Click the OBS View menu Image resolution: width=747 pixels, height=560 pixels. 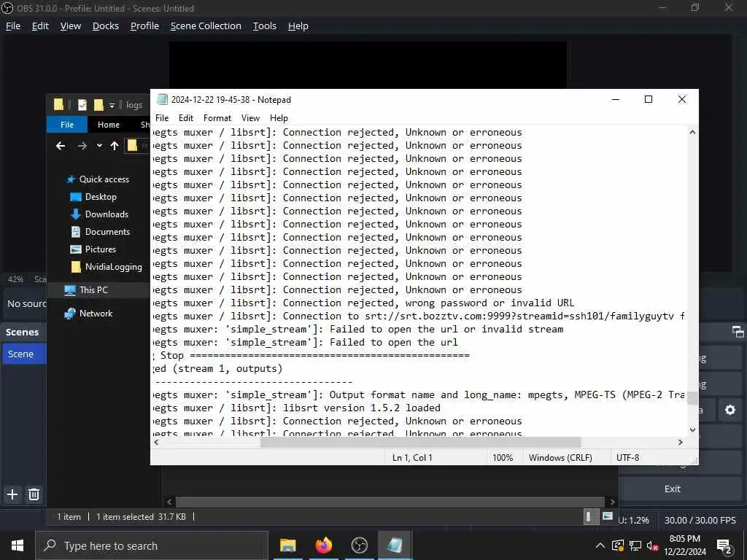click(x=71, y=26)
